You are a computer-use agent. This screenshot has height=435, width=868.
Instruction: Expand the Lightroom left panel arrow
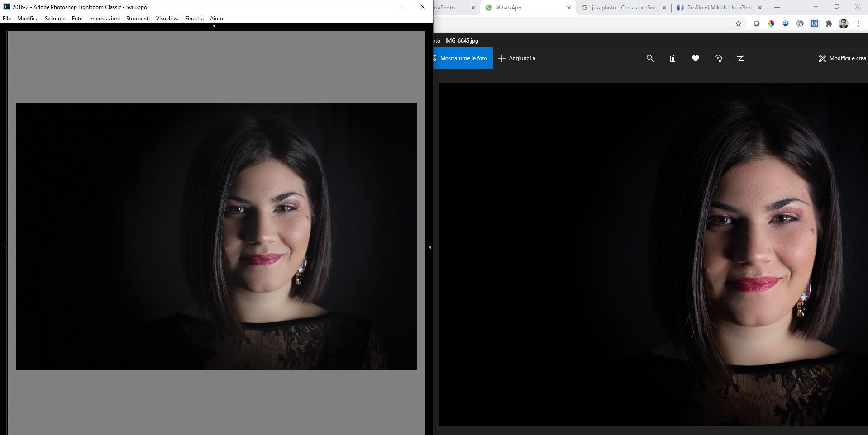point(3,246)
